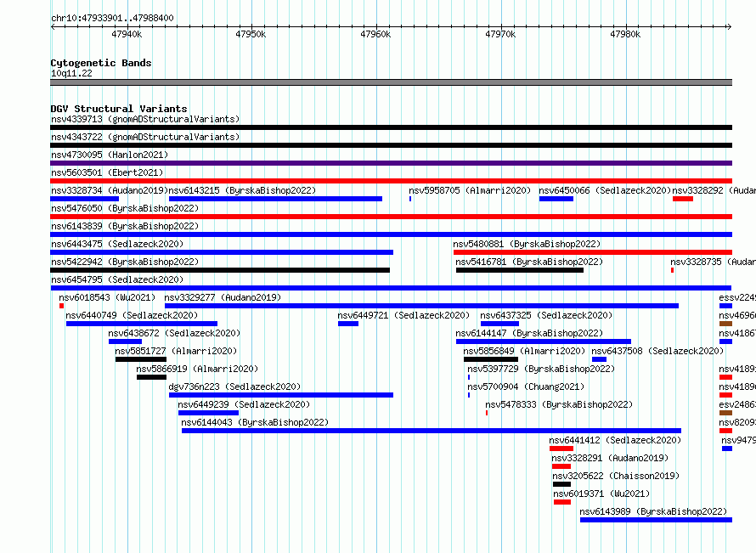Click the blue bar under nsv6437508
This screenshot has height=553, width=756.
pos(599,359)
